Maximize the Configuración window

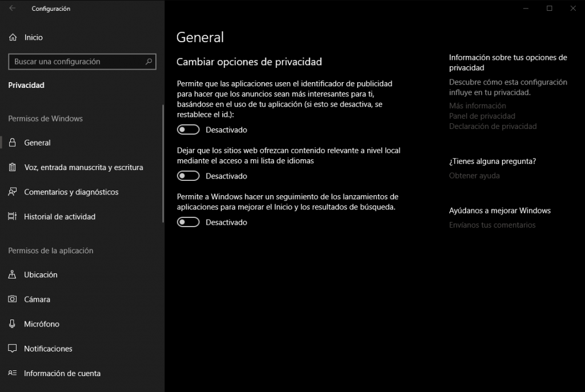(549, 8)
